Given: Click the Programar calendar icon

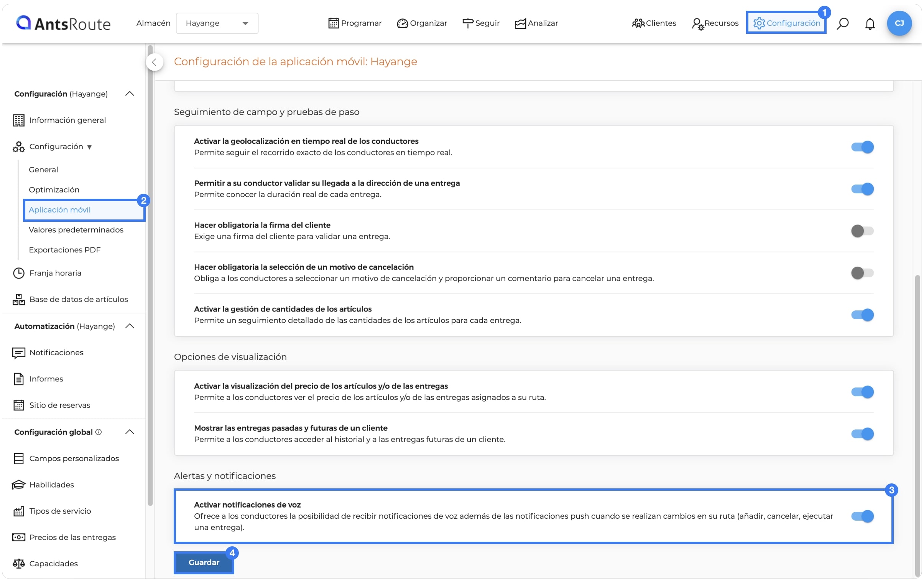Looking at the screenshot, I should [334, 23].
